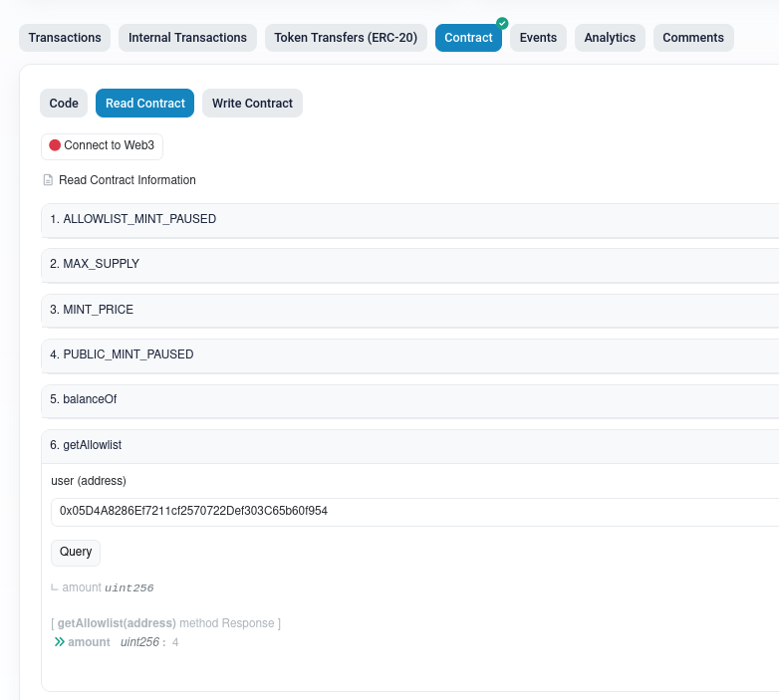Open the Events tab
The height and width of the screenshot is (700, 779).
(x=538, y=38)
